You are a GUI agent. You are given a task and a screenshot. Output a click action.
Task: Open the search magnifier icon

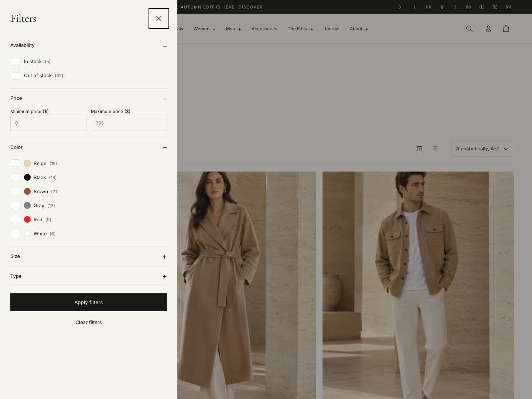point(469,29)
